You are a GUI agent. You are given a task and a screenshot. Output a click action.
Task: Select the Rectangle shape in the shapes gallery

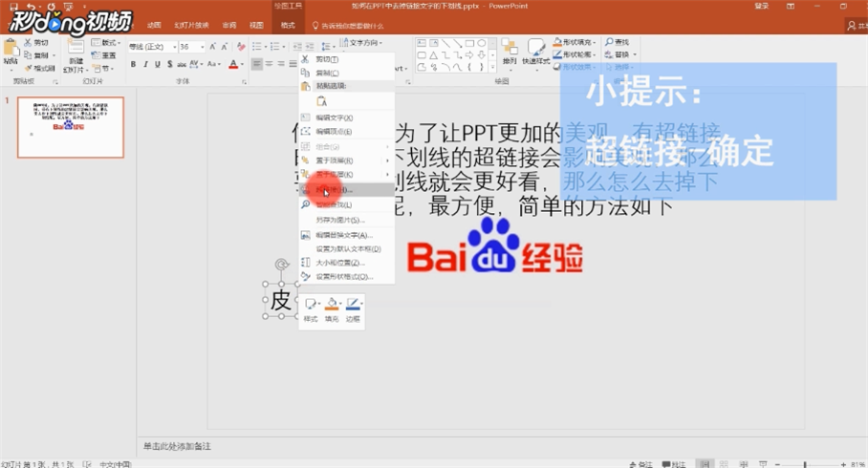[x=469, y=43]
